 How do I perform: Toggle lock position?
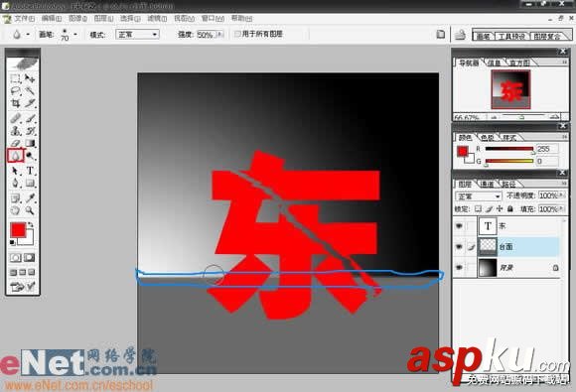[500, 208]
